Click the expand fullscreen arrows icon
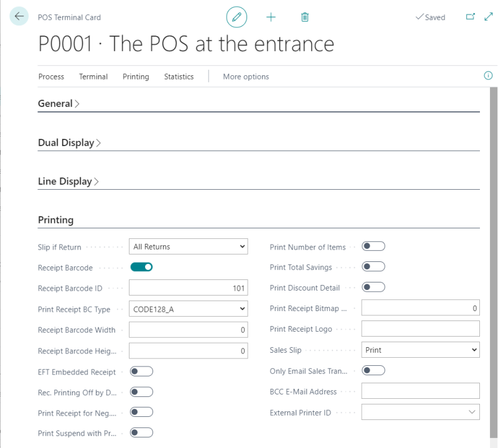The width and height of the screenshot is (498, 448). pyautogui.click(x=489, y=17)
